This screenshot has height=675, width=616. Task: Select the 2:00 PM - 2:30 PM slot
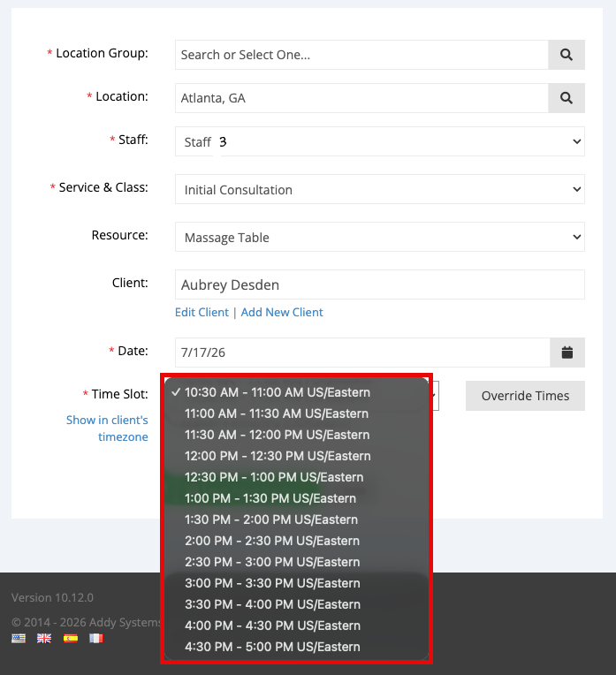(x=296, y=541)
